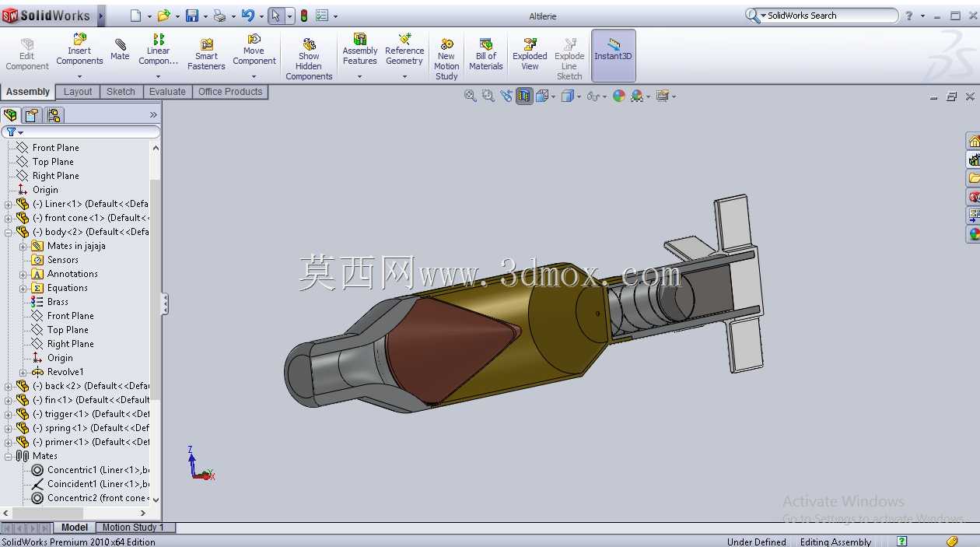Click the tree filter funnel icon
Screen dimensions: 980x547
pyautogui.click(x=11, y=132)
